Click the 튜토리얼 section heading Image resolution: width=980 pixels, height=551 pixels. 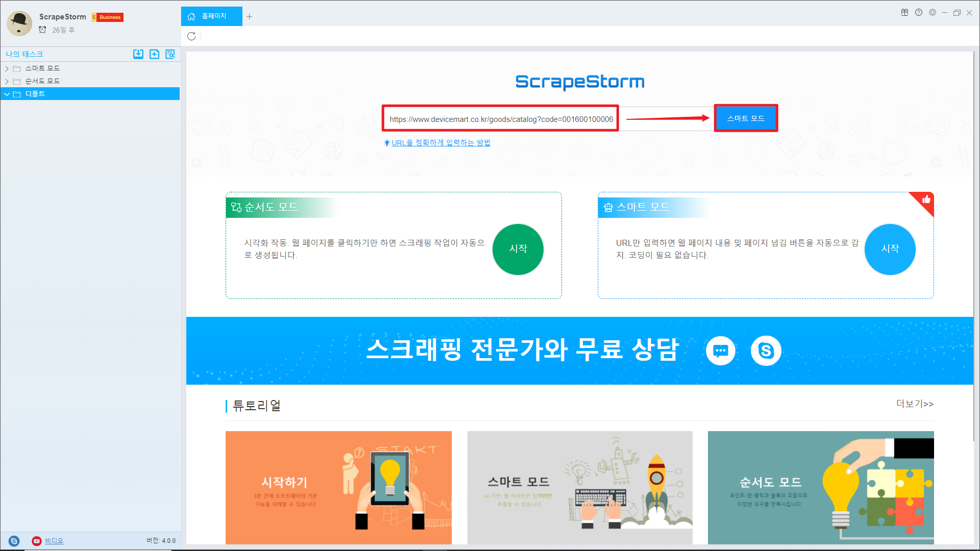click(257, 406)
